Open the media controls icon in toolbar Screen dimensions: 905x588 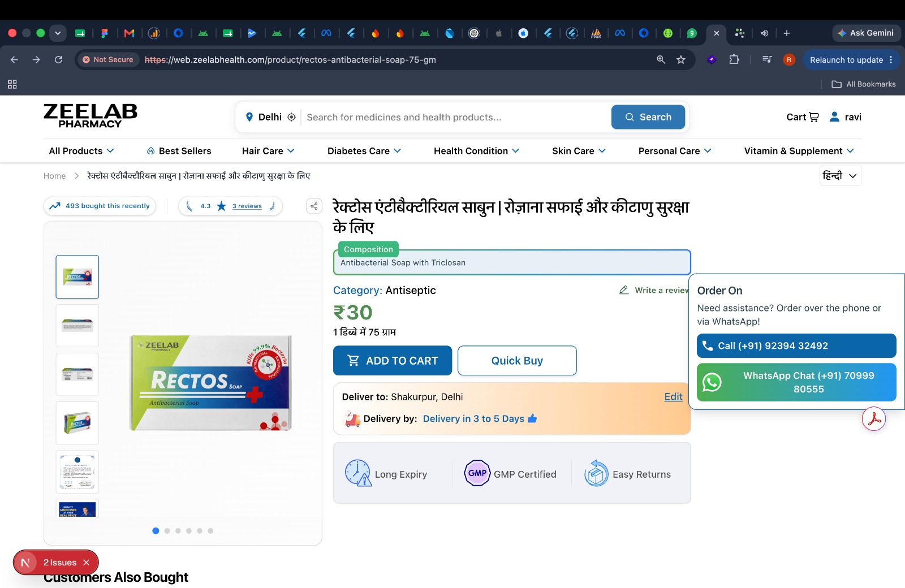(767, 59)
